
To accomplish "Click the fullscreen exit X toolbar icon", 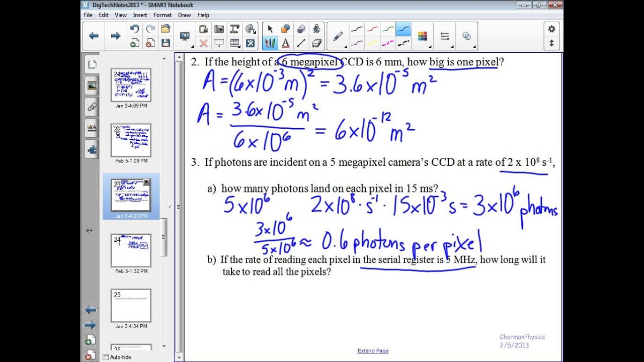I will [x=250, y=43].
